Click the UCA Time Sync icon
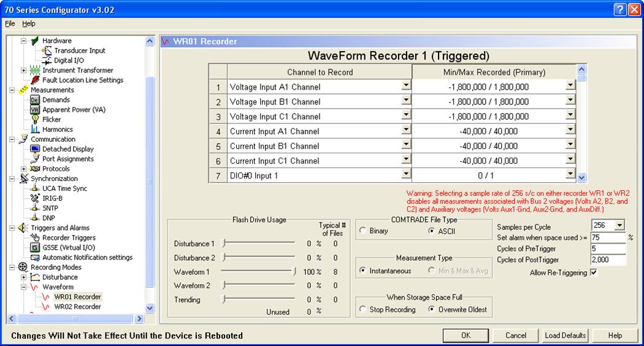 click(x=36, y=188)
